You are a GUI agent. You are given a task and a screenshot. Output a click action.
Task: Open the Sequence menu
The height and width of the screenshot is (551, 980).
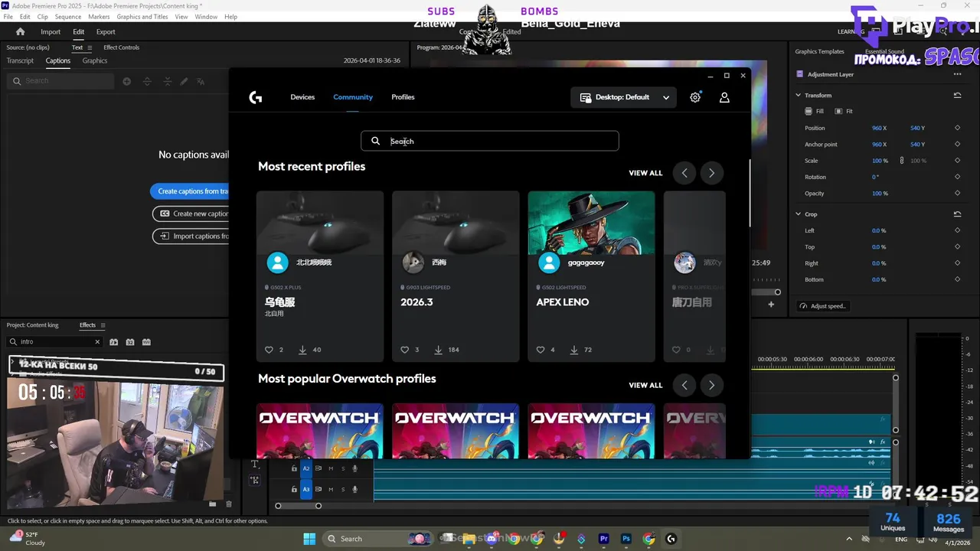pyautogui.click(x=68, y=17)
